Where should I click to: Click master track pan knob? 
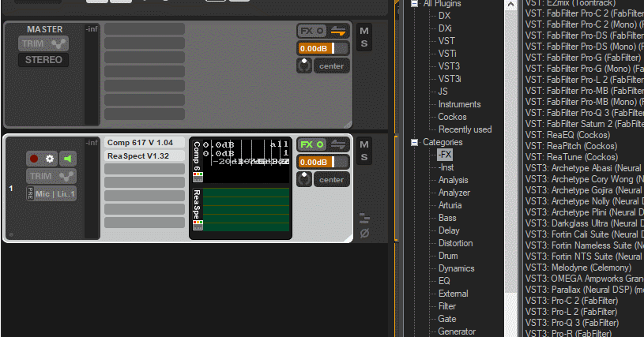point(304,66)
